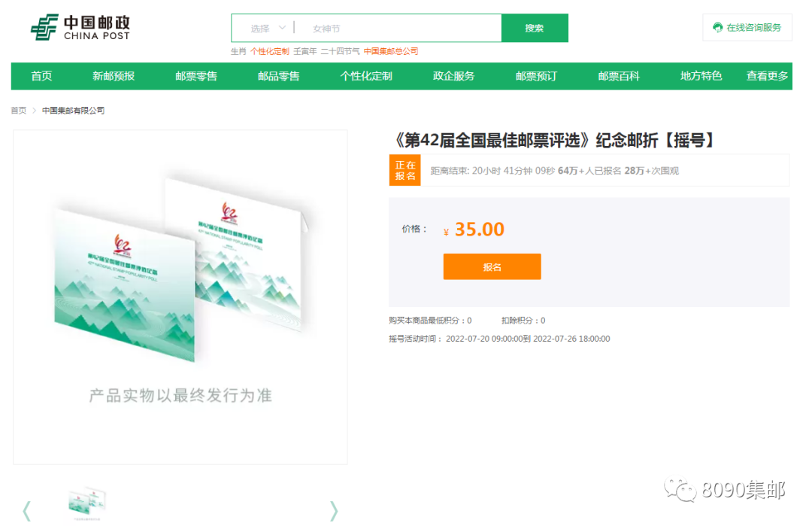Click the 购买本商品最低积分：0 text
812x526 pixels.
[430, 321]
